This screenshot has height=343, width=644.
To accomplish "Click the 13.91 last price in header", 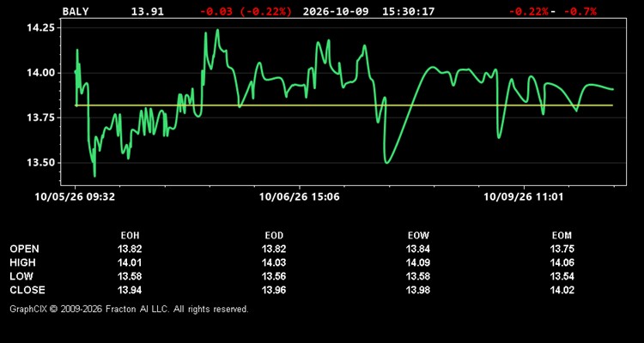I will (148, 11).
